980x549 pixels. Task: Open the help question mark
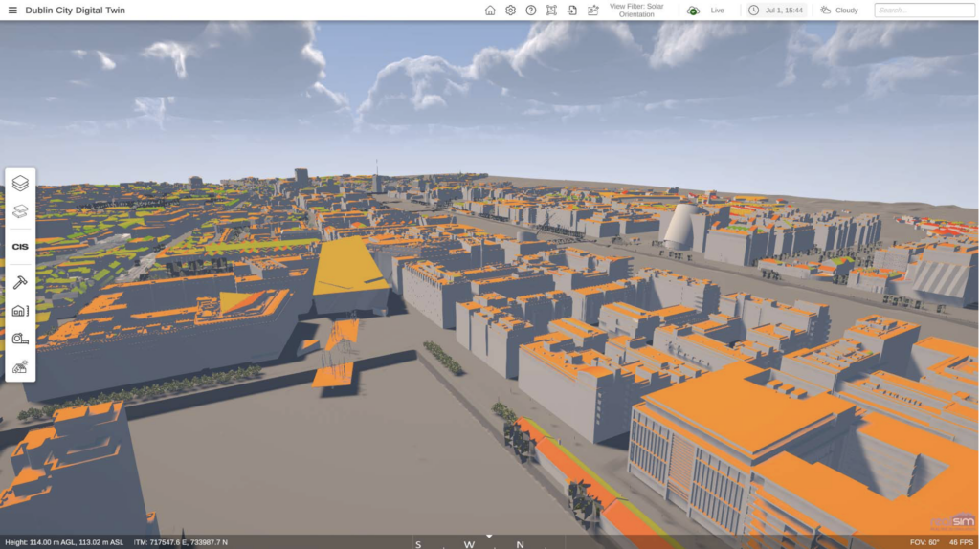coord(530,10)
